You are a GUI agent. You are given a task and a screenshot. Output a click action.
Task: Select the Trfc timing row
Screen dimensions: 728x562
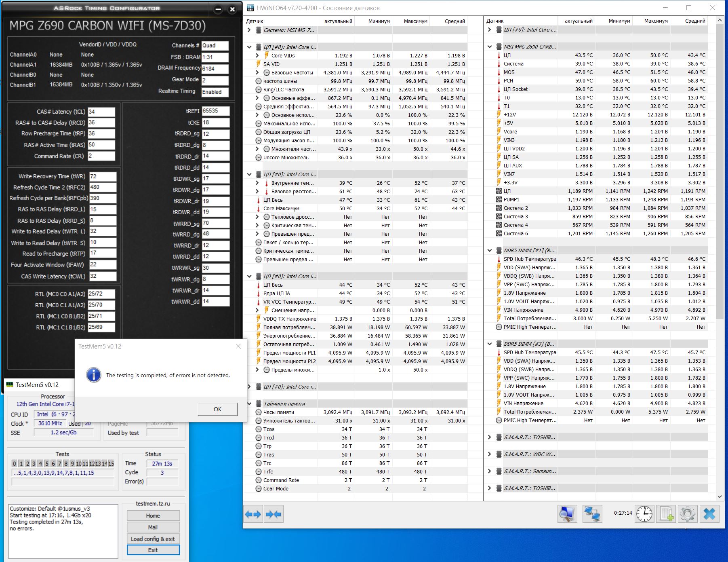pos(356,471)
